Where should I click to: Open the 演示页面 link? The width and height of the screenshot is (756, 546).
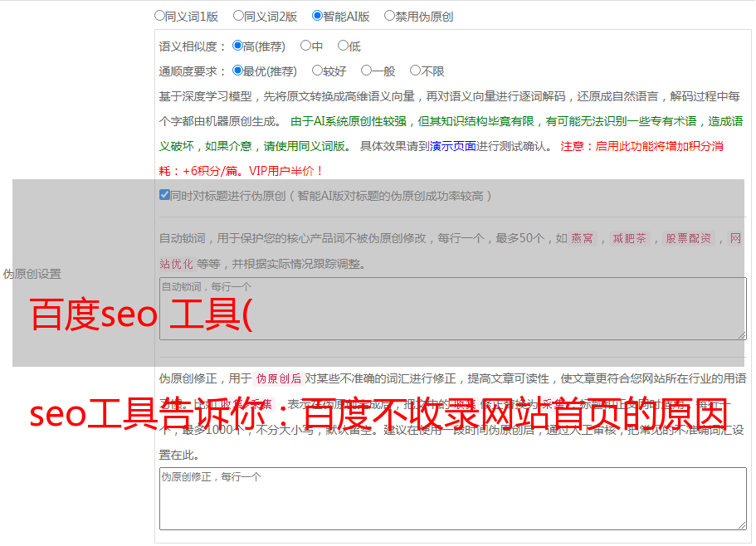[x=452, y=146]
